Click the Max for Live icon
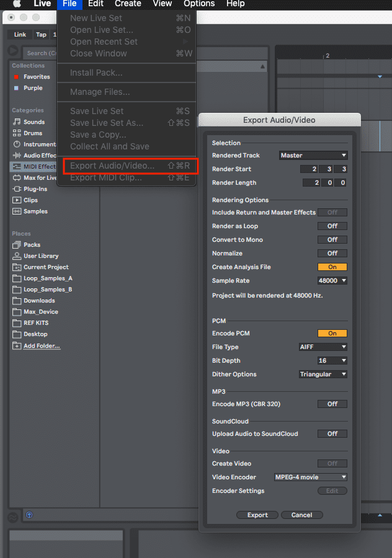 tap(17, 177)
